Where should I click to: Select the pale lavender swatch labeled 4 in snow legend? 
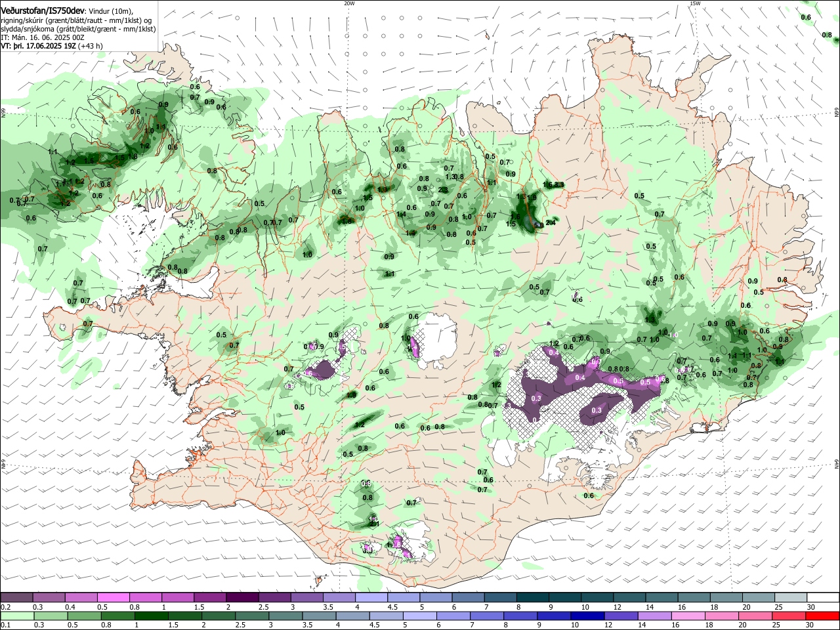tap(371, 597)
